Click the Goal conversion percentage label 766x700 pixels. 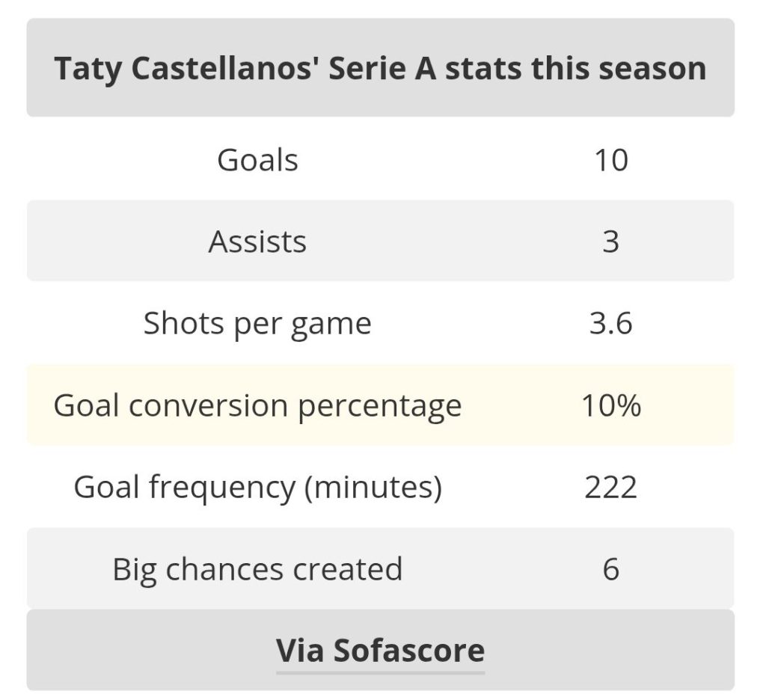[257, 405]
